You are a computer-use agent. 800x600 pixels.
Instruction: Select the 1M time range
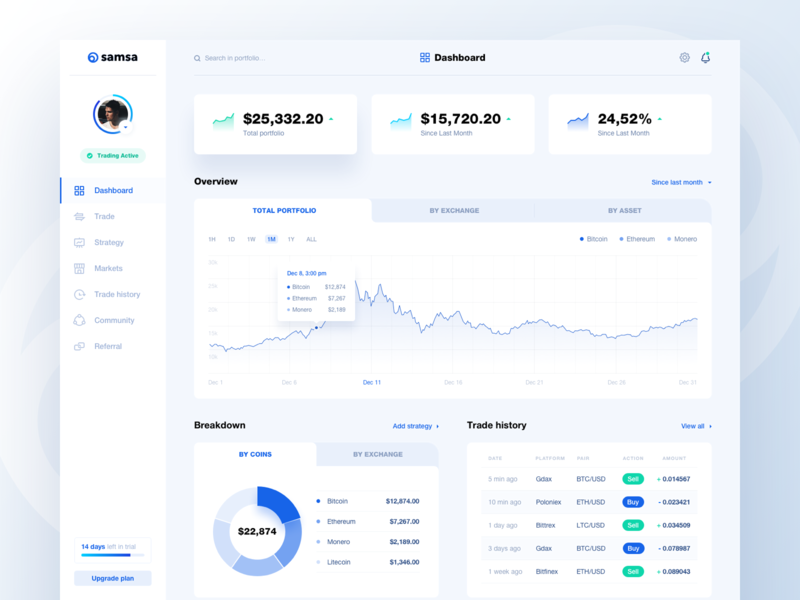coord(271,239)
